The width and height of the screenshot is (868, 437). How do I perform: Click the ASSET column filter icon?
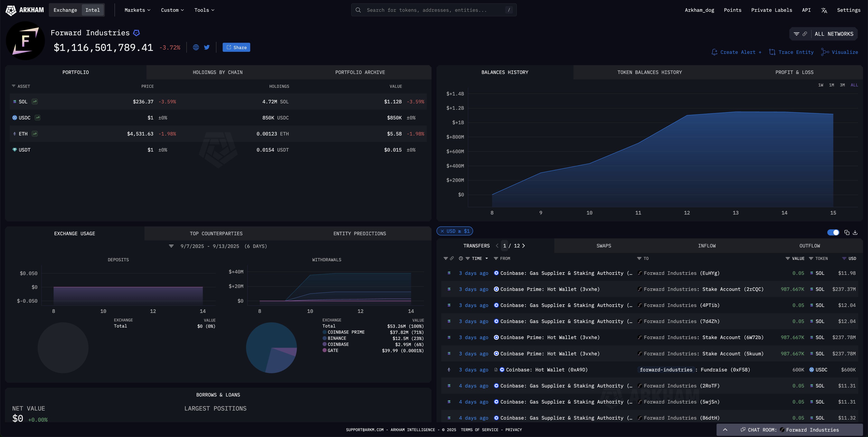pos(14,86)
